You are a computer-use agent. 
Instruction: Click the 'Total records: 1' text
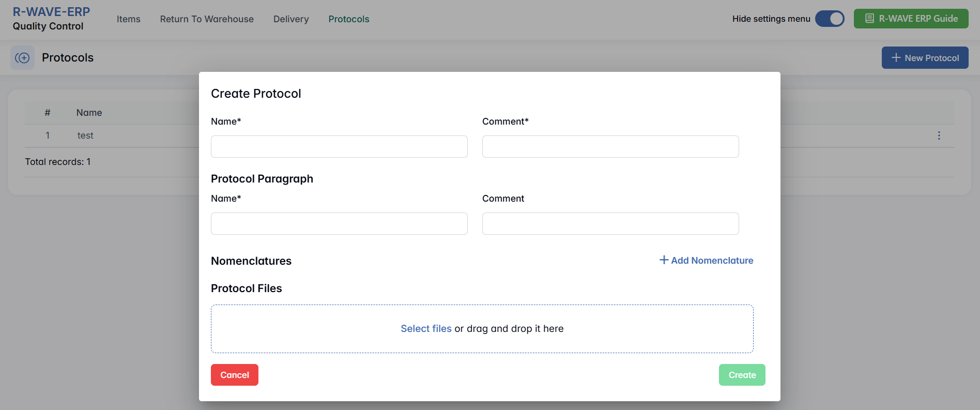click(x=58, y=162)
